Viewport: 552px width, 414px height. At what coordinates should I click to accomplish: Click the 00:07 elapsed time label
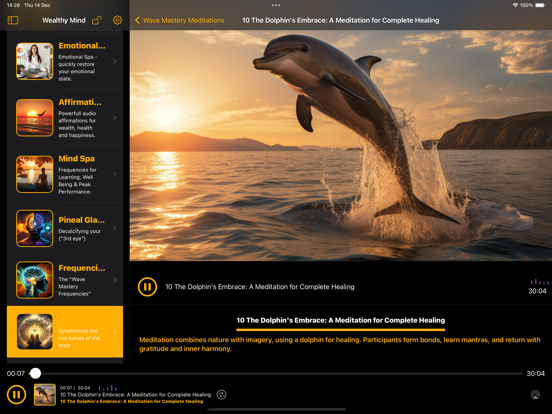(16, 374)
